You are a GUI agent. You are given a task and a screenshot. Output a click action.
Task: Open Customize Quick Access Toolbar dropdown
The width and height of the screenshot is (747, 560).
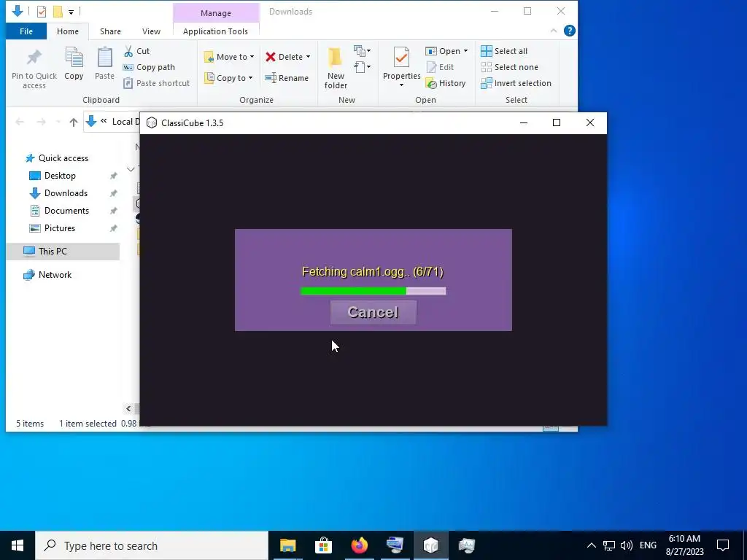71,12
